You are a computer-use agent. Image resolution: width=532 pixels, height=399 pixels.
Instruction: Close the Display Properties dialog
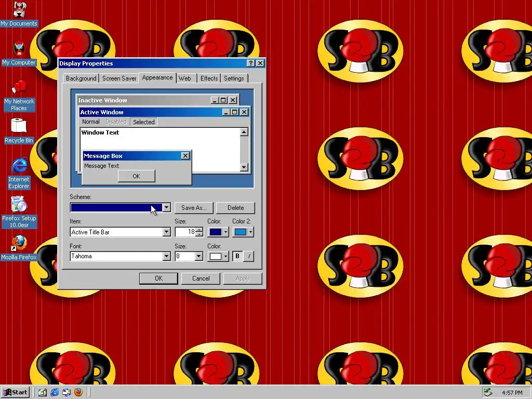(x=260, y=63)
